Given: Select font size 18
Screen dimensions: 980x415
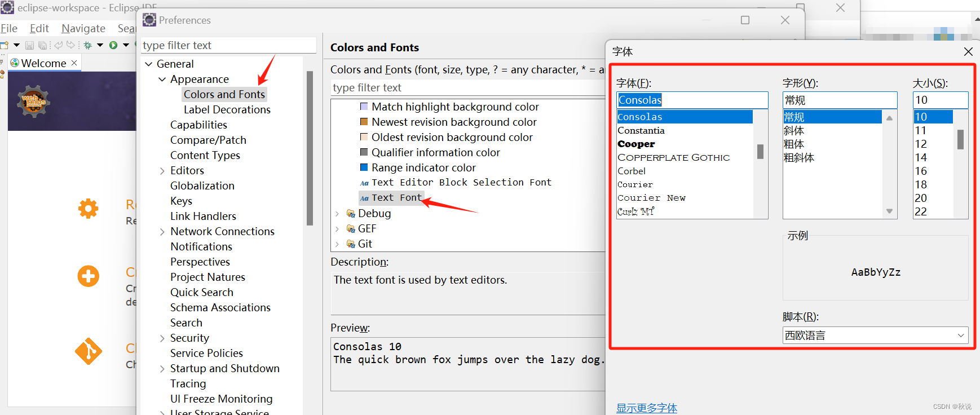Looking at the screenshot, I should (921, 184).
